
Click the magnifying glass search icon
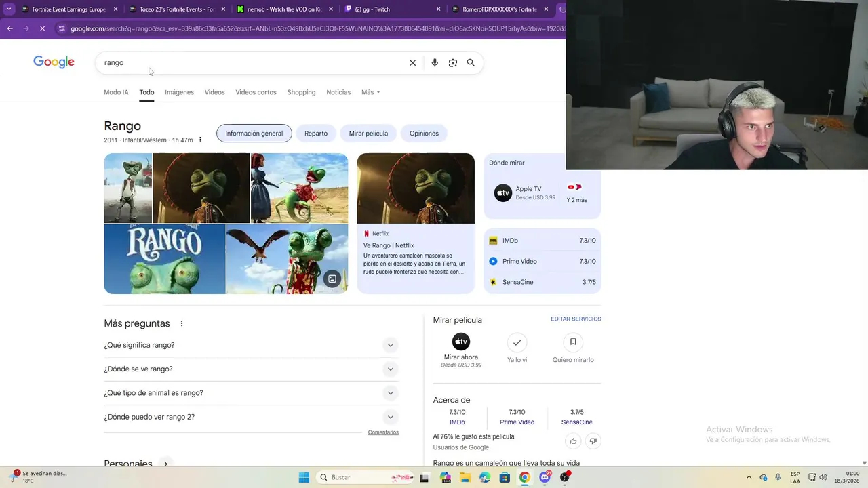(471, 62)
